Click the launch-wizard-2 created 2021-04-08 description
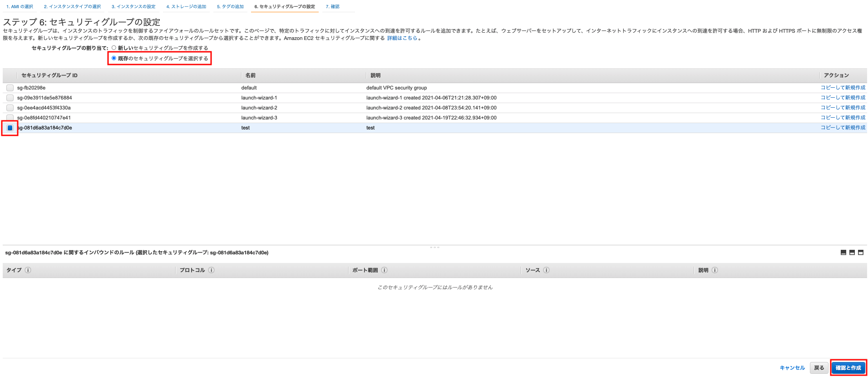Viewport: 868px width, 377px height. point(431,108)
